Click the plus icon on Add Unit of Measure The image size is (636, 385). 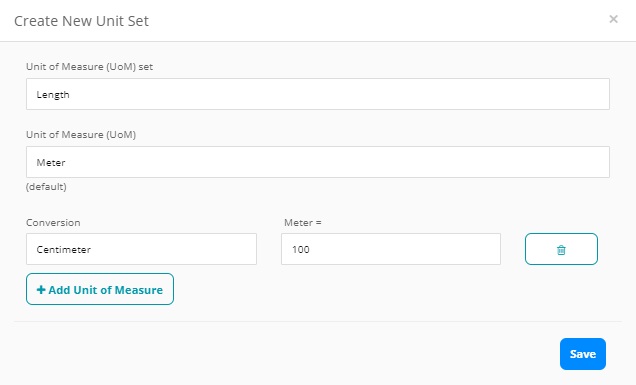click(41, 290)
